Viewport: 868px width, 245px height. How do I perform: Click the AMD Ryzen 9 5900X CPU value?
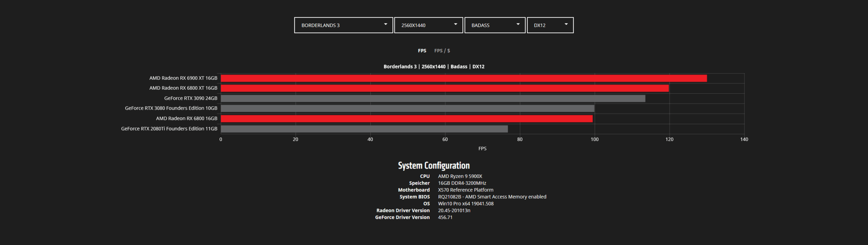pyautogui.click(x=460, y=177)
